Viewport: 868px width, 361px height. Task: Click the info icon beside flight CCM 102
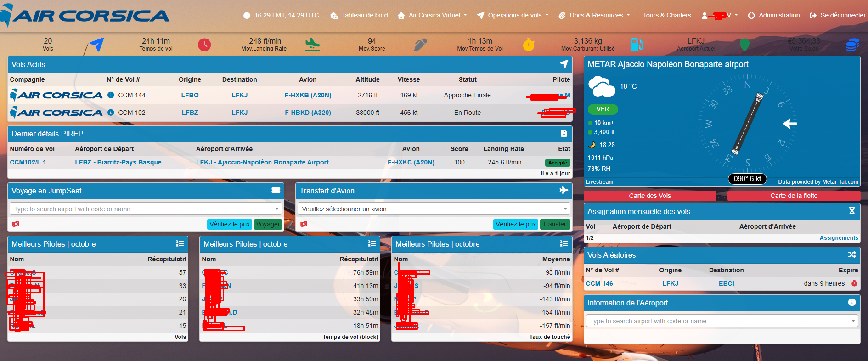(x=111, y=113)
